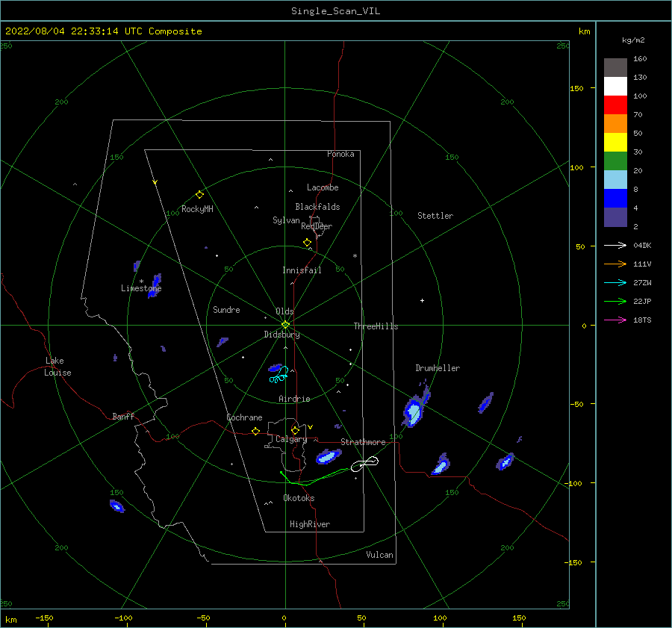Click the yellow radar site marker at center
This screenshot has width=672, height=628.
pyautogui.click(x=285, y=325)
